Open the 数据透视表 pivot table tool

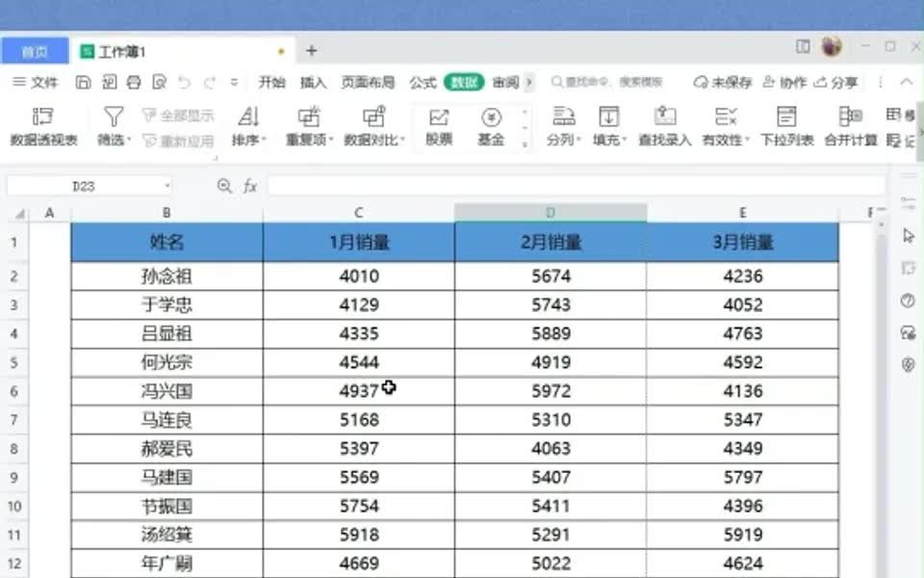44,127
